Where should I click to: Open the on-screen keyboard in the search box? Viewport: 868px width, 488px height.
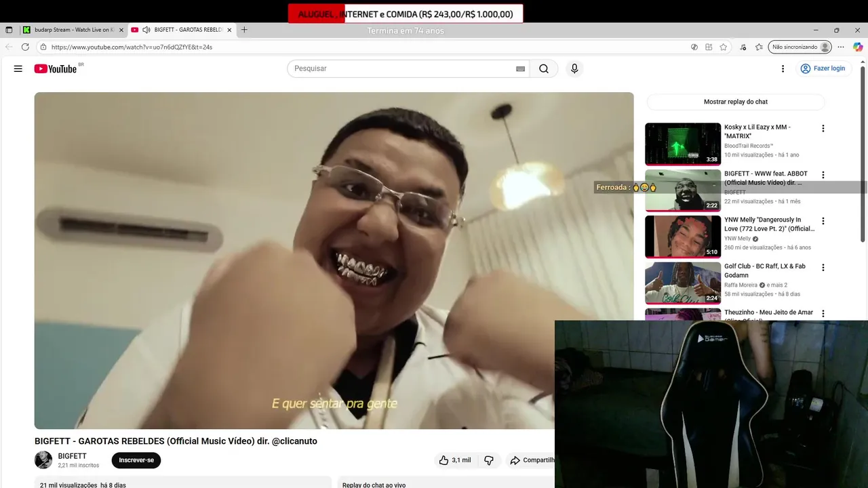520,68
